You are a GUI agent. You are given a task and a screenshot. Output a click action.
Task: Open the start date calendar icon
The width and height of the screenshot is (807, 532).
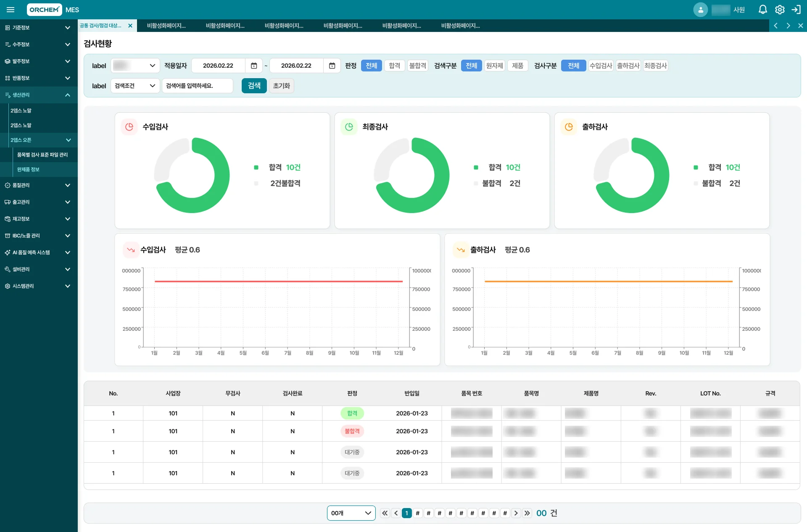254,66
